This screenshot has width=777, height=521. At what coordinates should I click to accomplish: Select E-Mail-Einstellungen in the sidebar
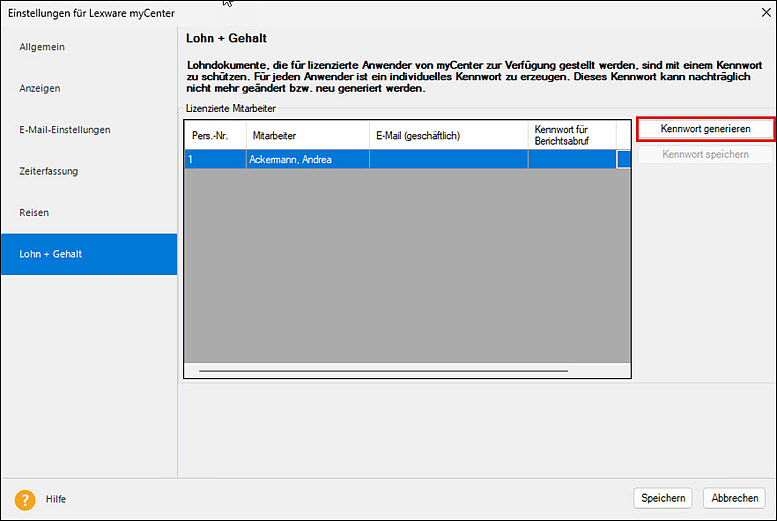65,130
